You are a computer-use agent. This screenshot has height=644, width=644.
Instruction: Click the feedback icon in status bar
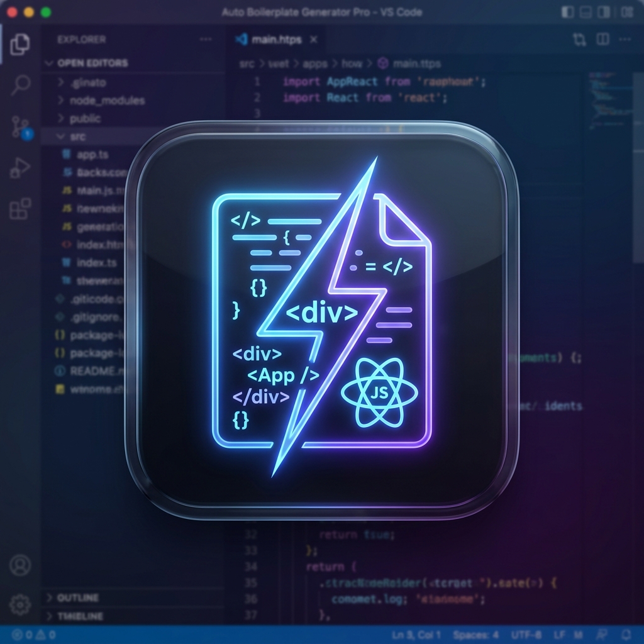602,635
